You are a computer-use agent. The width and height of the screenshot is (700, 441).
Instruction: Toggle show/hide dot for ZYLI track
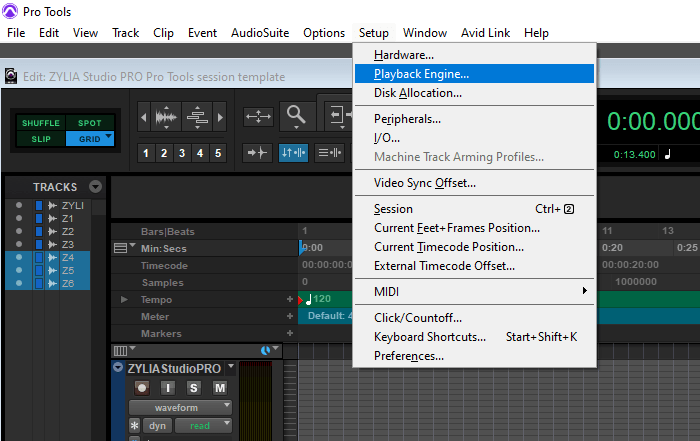[19, 205]
